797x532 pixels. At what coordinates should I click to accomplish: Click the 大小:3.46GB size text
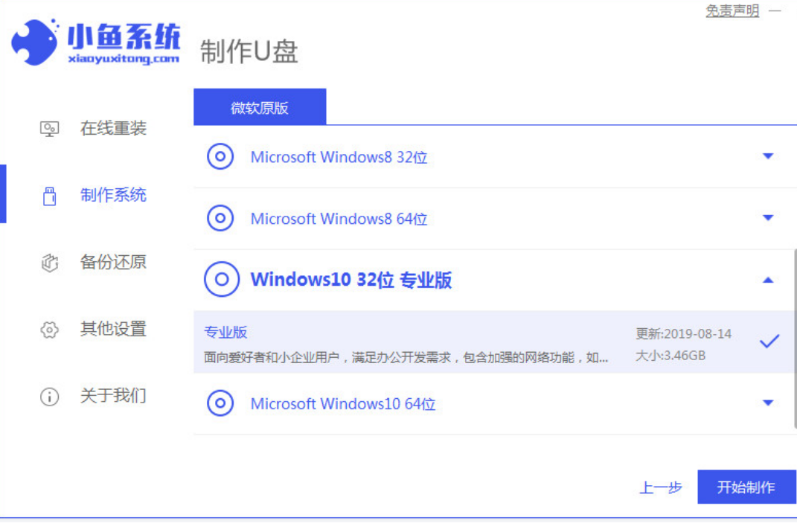(x=670, y=356)
